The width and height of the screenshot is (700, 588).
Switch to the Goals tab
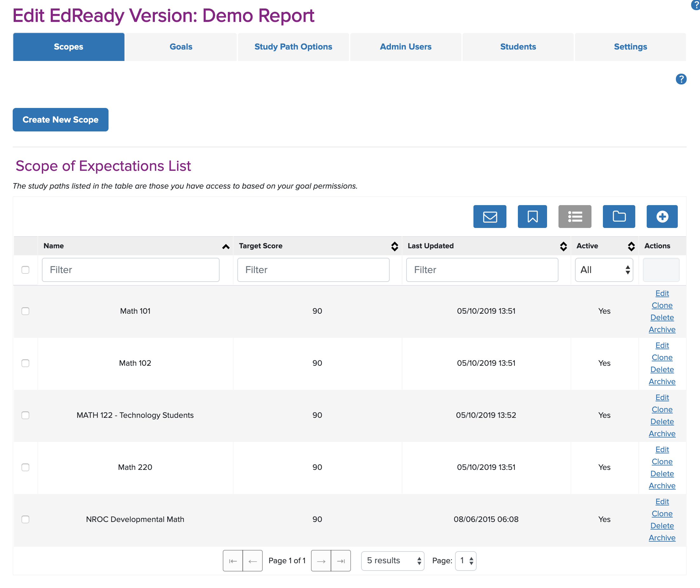(x=181, y=47)
